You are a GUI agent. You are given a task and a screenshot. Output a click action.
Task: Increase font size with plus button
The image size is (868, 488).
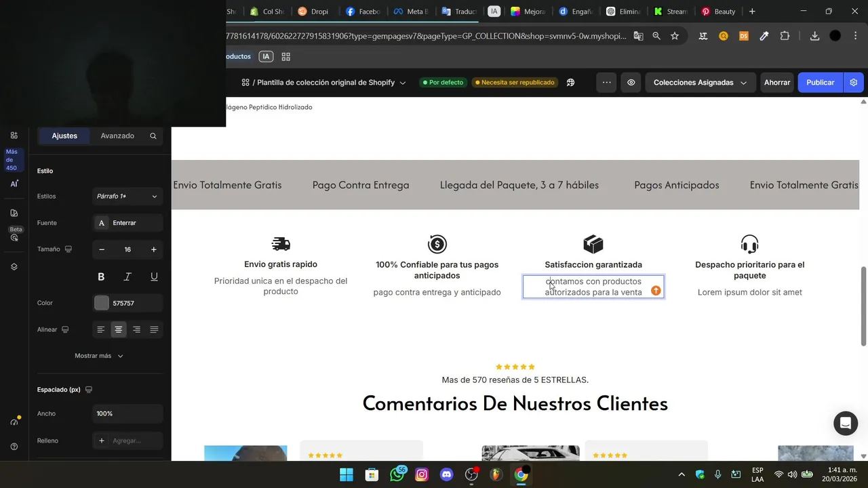tap(153, 249)
